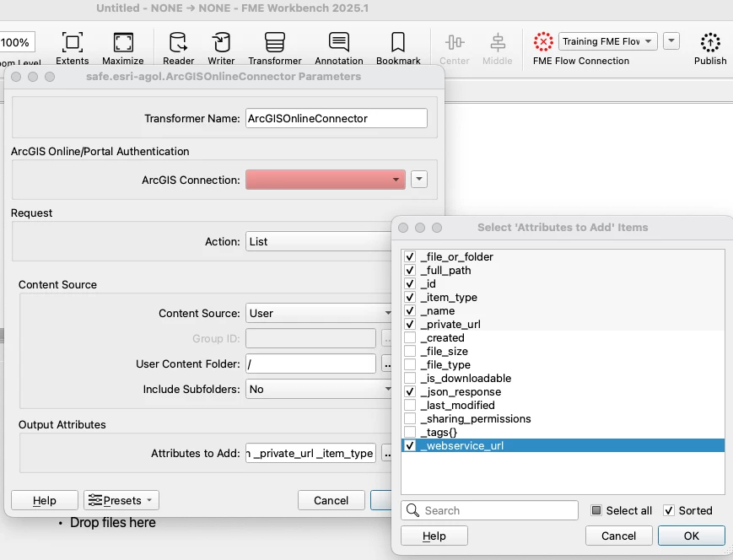Viewport: 733px width, 560px height.
Task: Open Content Source dropdown showing User
Action: (x=318, y=313)
